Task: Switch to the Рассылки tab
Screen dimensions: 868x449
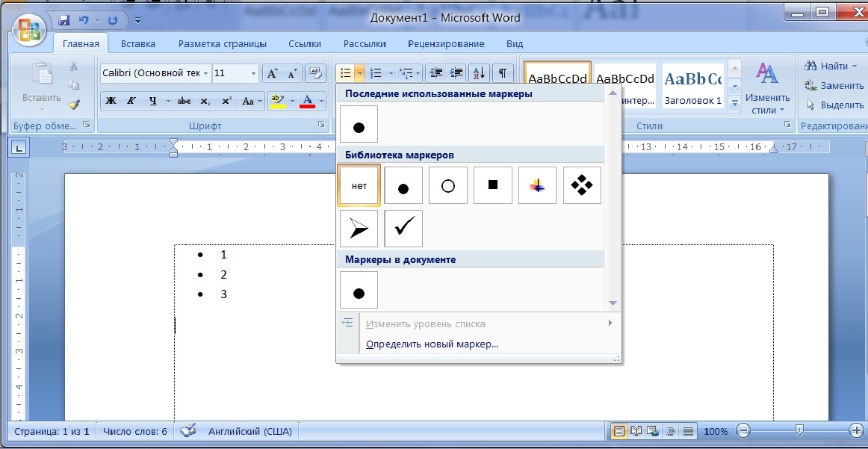Action: [365, 44]
